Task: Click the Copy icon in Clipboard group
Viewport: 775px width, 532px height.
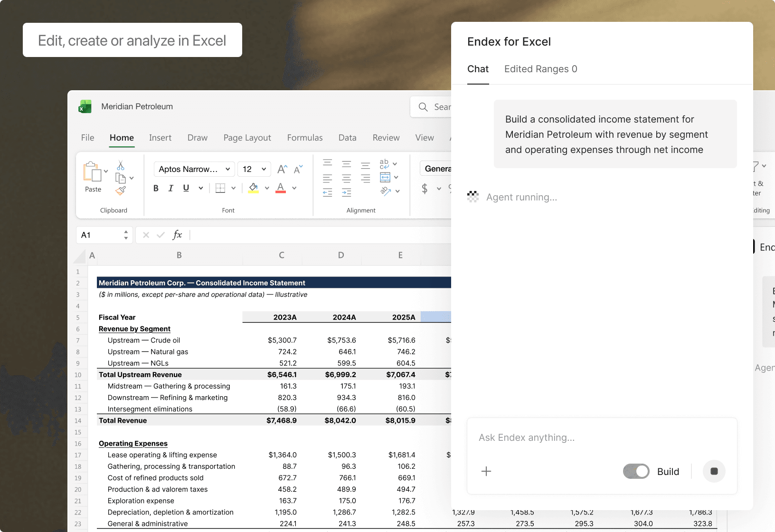Action: [121, 178]
